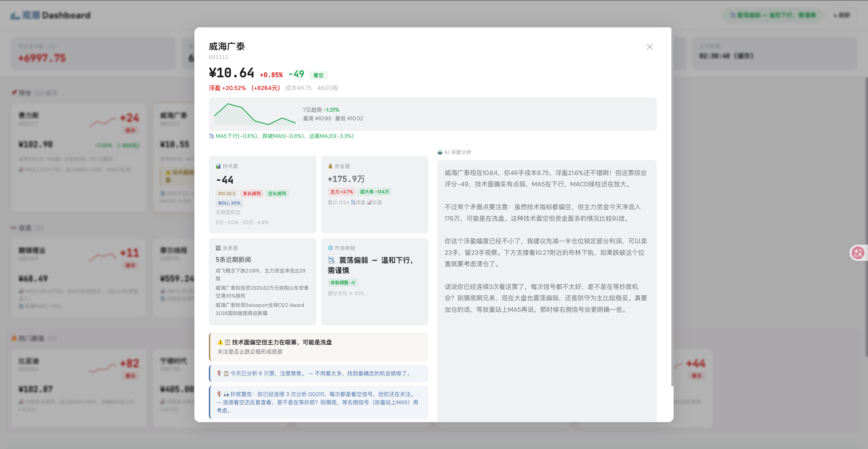Image resolution: width=868 pixels, height=449 pixels.
Task: Click the Dashboard logo in background page
Action: [51, 15]
